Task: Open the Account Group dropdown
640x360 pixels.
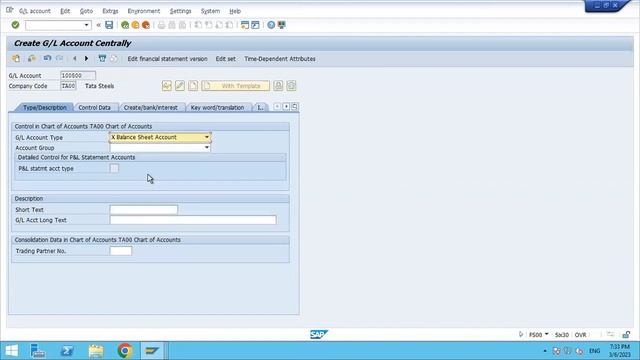Action: [x=207, y=148]
